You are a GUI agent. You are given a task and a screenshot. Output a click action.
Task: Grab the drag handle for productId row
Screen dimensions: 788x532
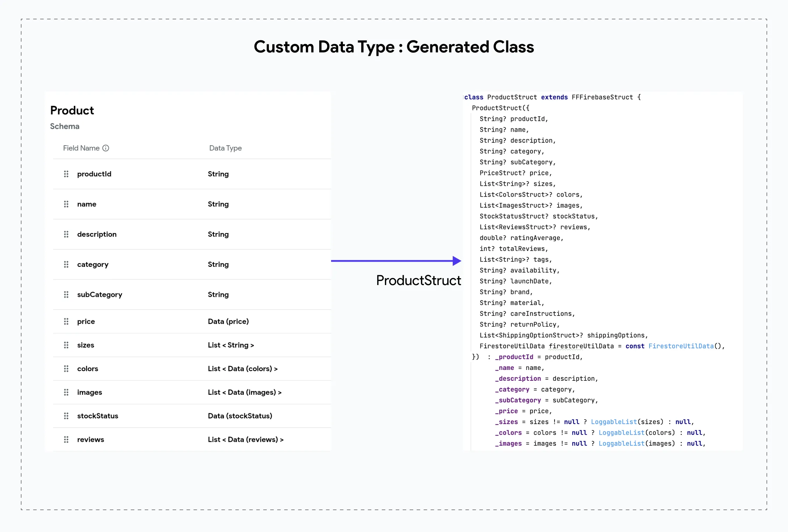[66, 174]
